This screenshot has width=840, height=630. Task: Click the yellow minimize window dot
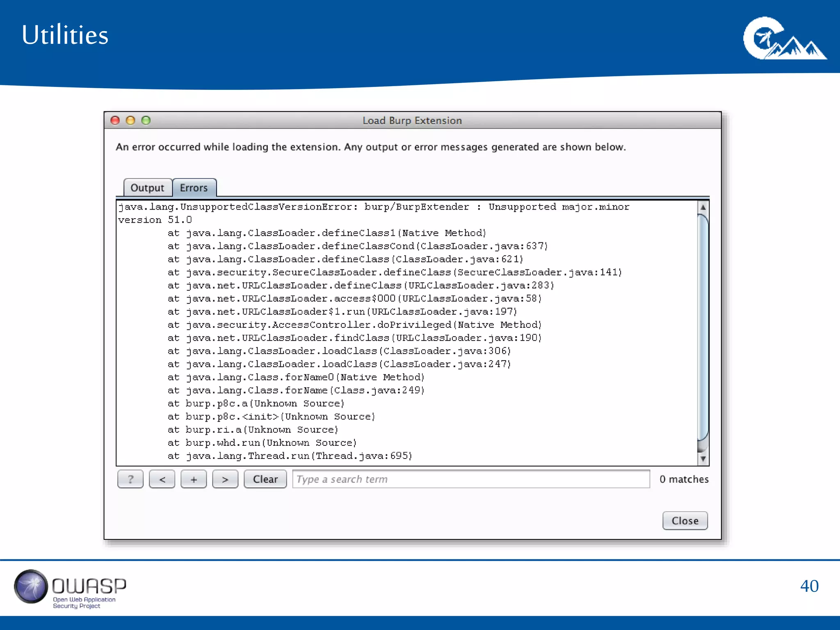(x=130, y=120)
